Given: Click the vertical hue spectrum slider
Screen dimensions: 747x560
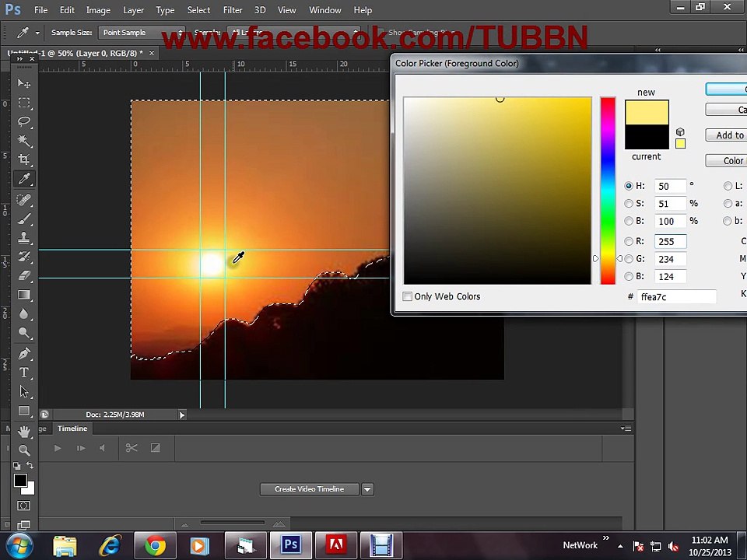Looking at the screenshot, I should pos(608,191).
